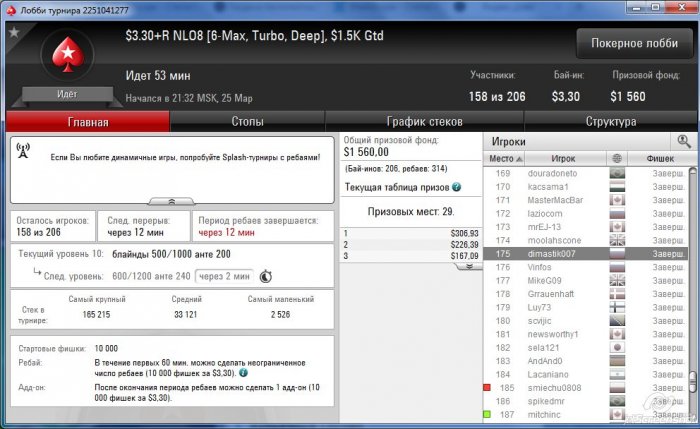This screenshot has width=700, height=429.
Task: Click the flag icon in Grrauenhaft row
Action: click(617, 294)
